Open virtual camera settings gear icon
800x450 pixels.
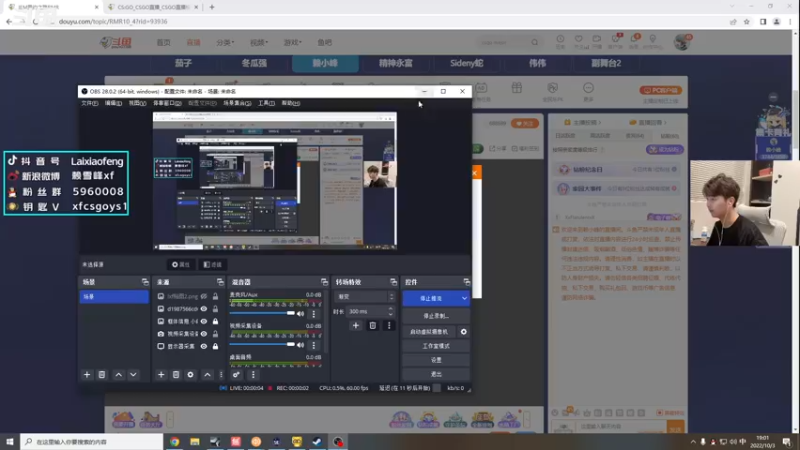(463, 332)
